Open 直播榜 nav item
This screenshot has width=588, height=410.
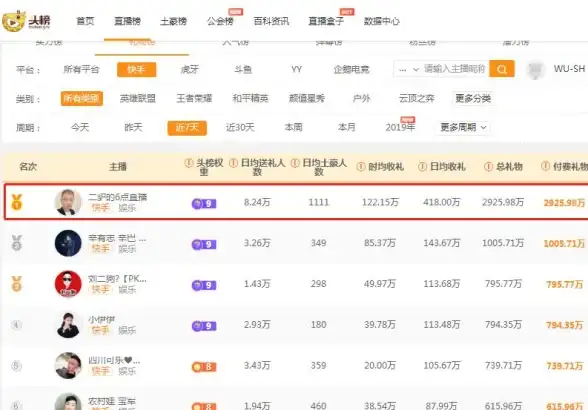click(128, 21)
